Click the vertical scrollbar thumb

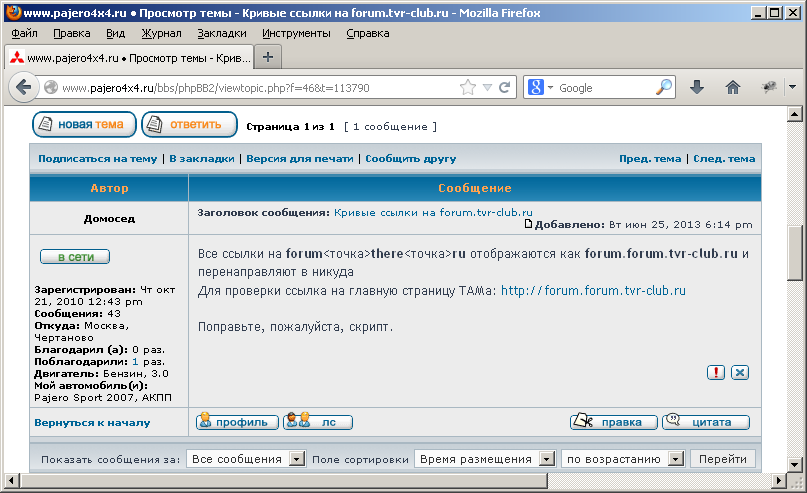tap(795, 253)
